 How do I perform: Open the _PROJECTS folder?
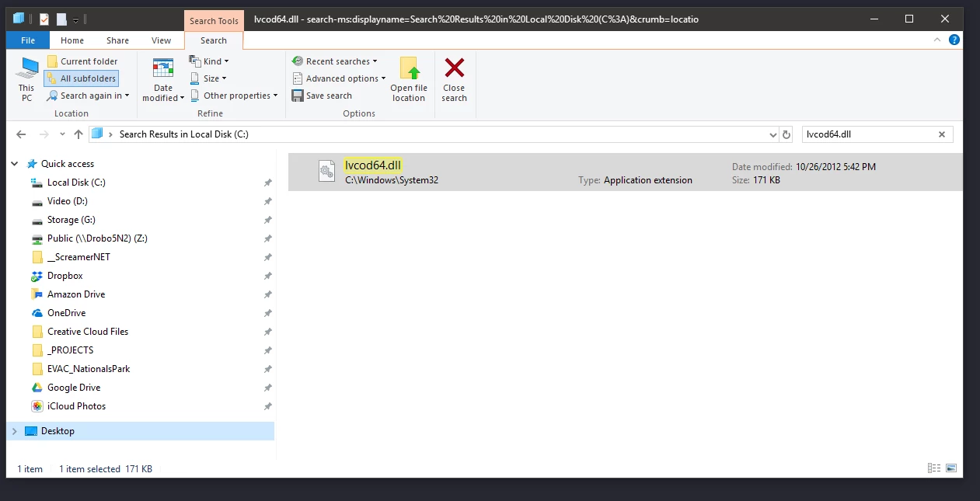click(70, 350)
